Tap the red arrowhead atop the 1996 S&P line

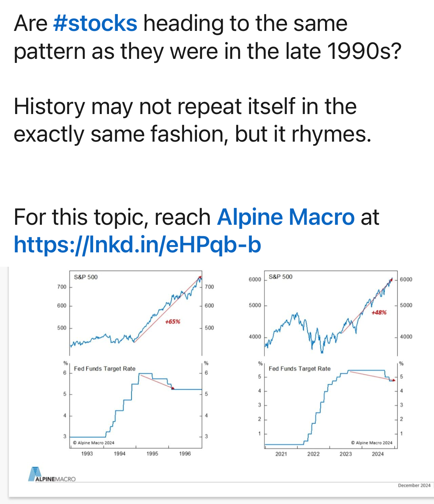click(200, 277)
